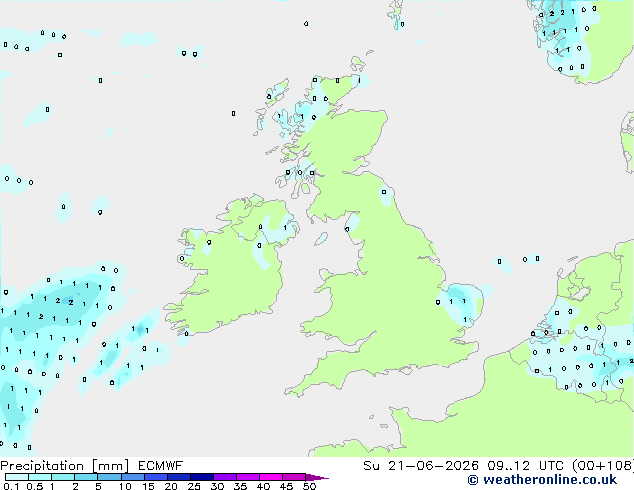Click the 'ECMWF' model label
This screenshot has width=634, height=490.
161,466
